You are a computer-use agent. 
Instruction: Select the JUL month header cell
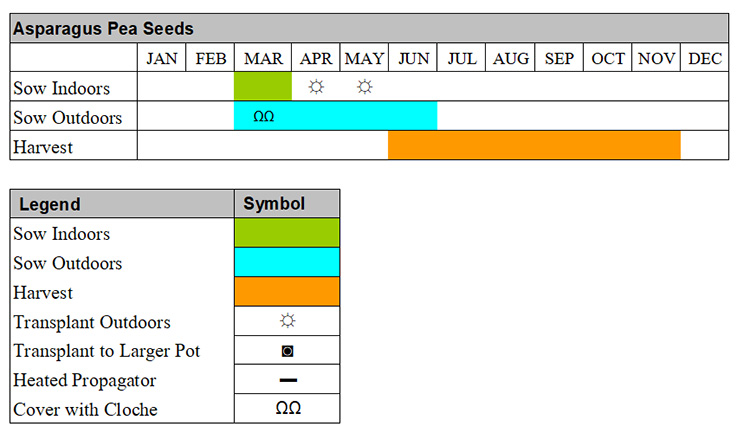pyautogui.click(x=462, y=58)
